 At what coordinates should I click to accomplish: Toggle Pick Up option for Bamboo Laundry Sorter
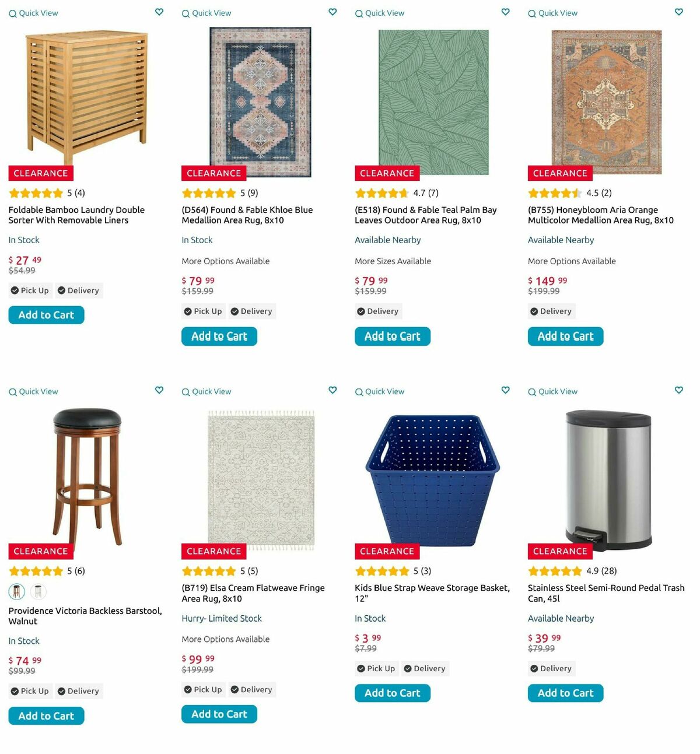[30, 290]
